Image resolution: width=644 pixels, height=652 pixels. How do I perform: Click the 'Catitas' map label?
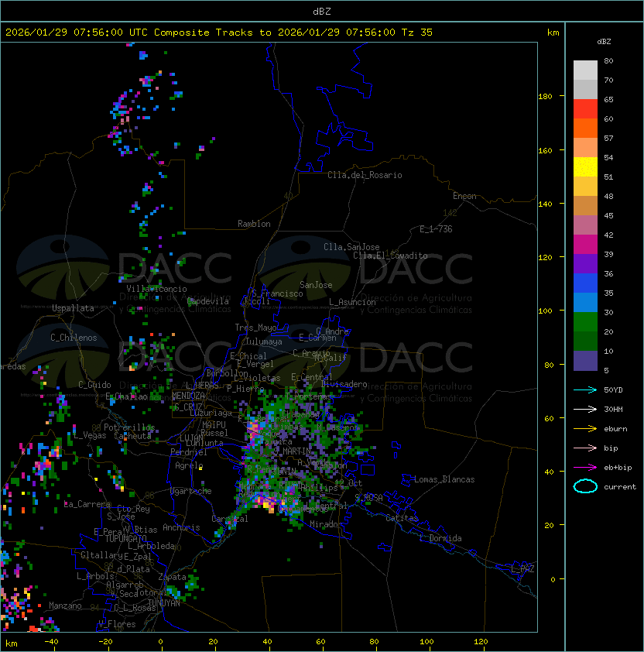[x=402, y=518]
